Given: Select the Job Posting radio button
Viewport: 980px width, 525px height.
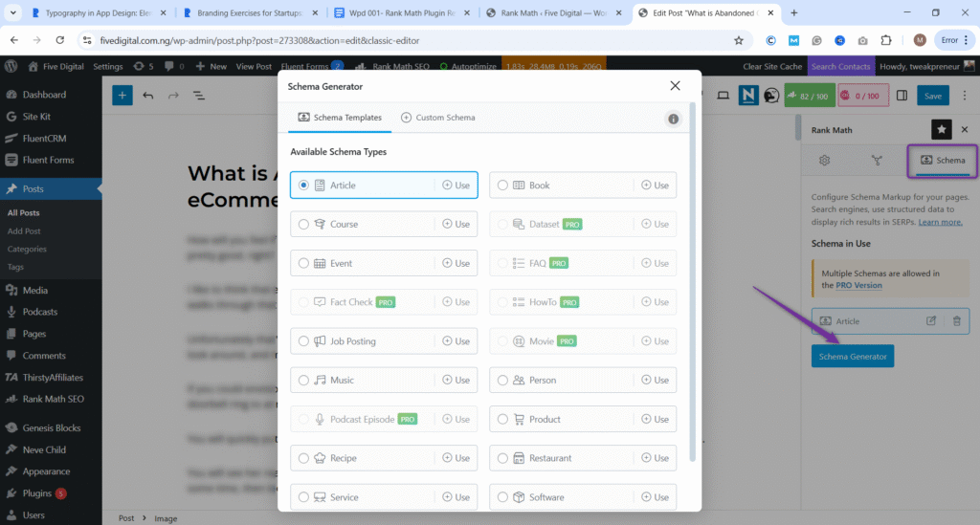Looking at the screenshot, I should 303,340.
